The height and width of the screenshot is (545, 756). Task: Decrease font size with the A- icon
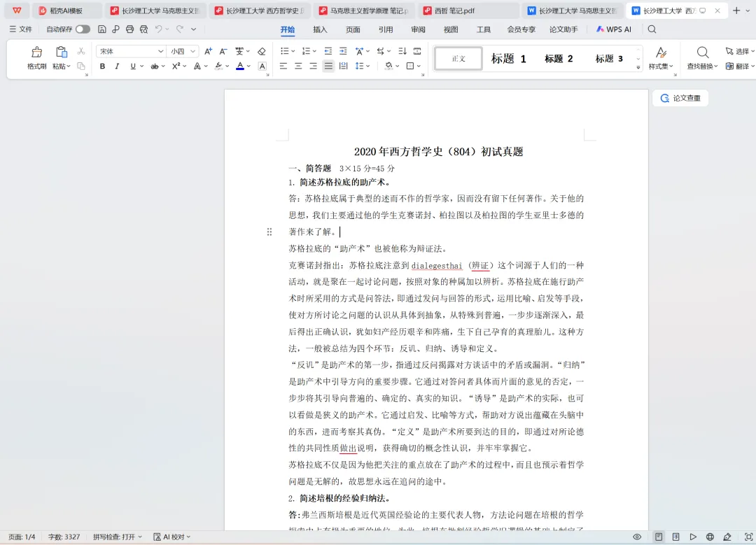(223, 51)
